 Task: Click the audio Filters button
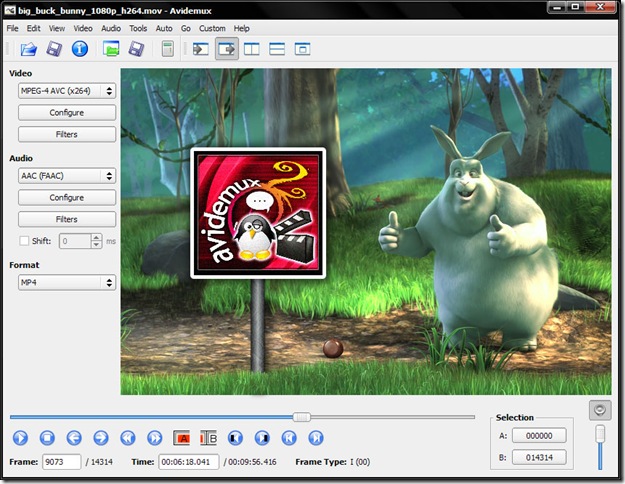tap(67, 219)
